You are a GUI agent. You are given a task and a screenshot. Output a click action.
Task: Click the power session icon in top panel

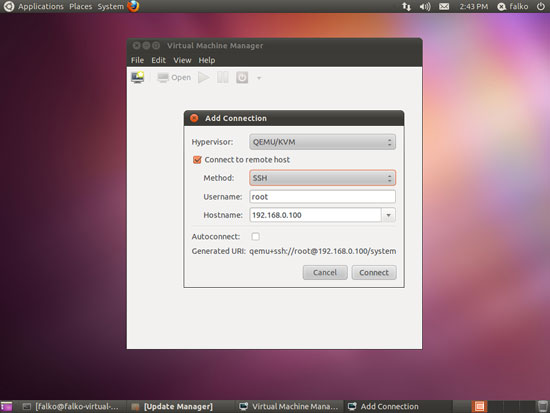pyautogui.click(x=541, y=6)
